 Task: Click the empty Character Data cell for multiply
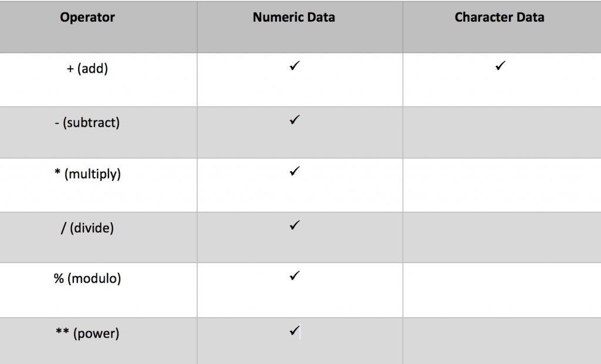502,185
